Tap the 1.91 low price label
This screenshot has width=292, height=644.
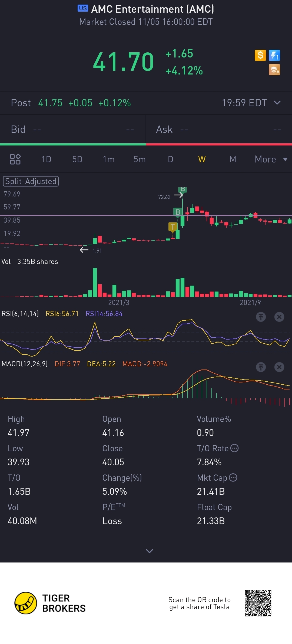(97, 250)
